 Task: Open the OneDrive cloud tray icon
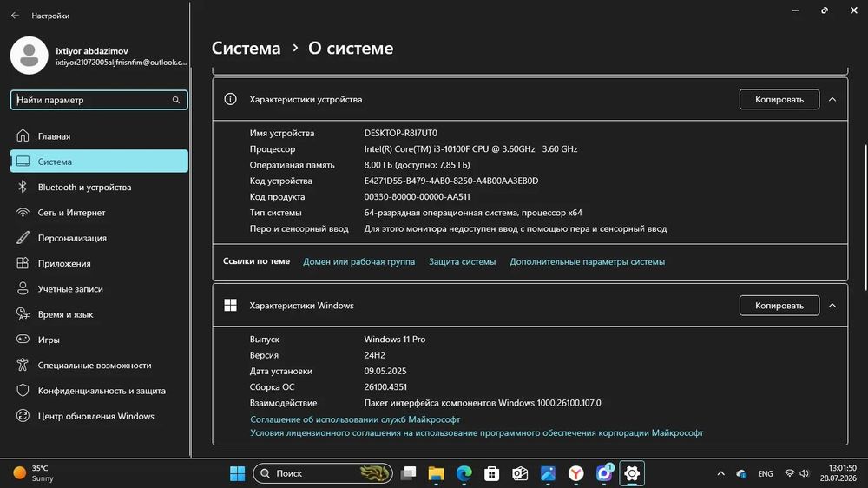[x=741, y=473]
